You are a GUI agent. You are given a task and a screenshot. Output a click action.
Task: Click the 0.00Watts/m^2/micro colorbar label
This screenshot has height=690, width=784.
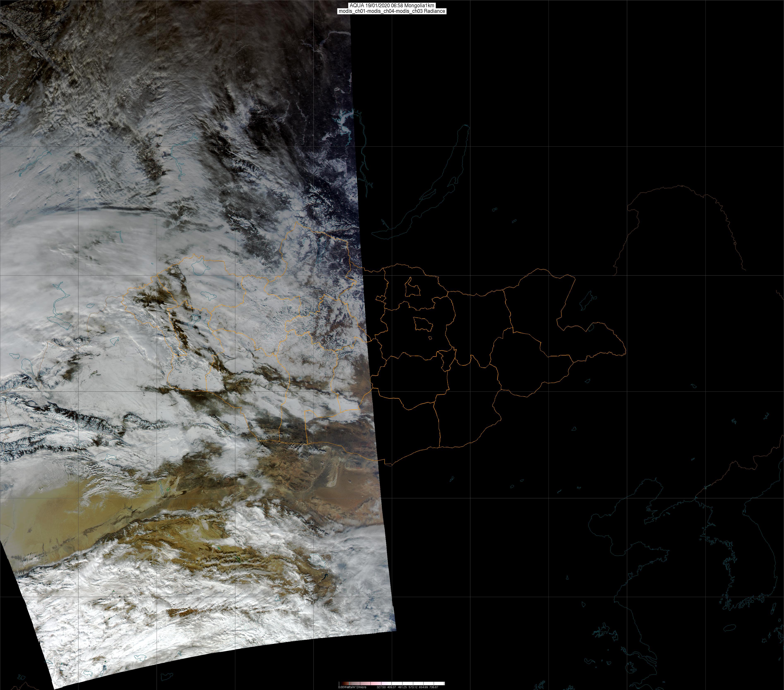click(x=352, y=687)
